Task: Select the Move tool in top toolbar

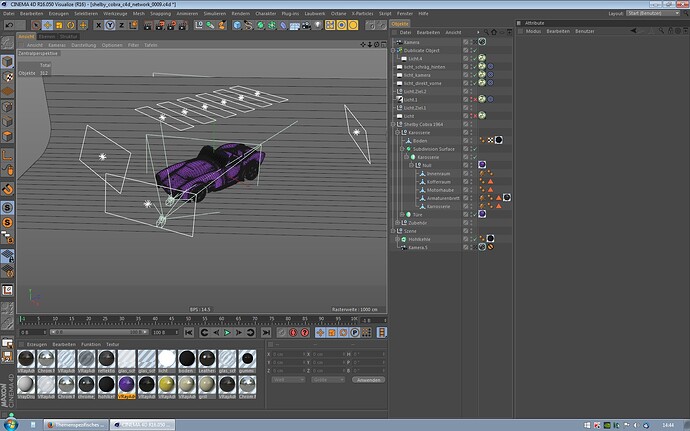Action: [x=48, y=25]
